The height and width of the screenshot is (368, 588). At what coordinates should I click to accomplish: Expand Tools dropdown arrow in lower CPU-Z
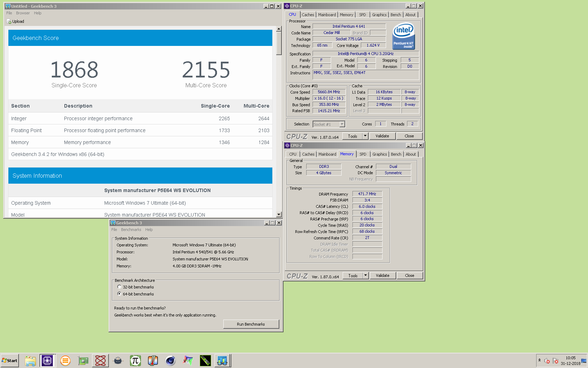point(365,275)
